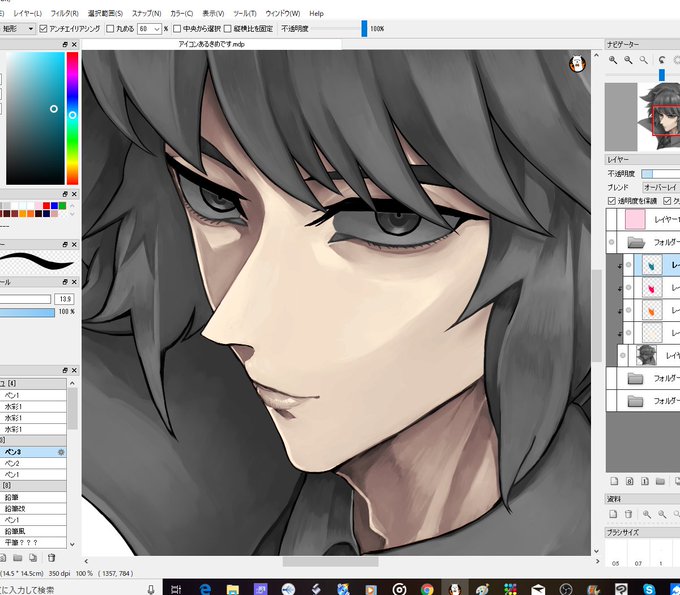Float the palette panel with the undock icon
Screen dimensions: 680x595
pos(65,194)
